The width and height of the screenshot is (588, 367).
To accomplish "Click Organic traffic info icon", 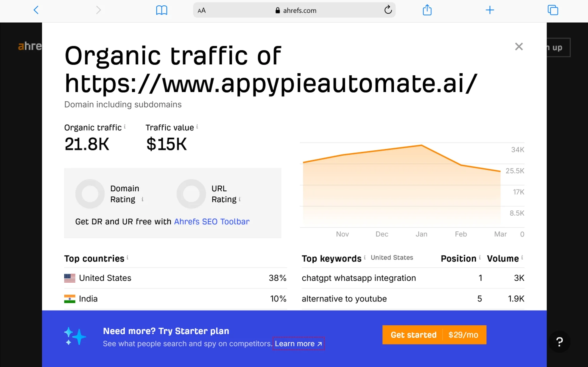I will [125, 127].
